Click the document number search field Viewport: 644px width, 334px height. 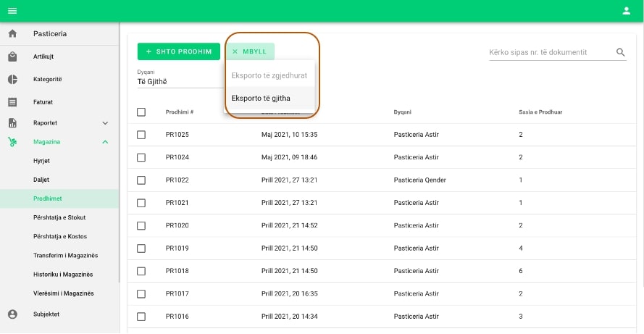point(549,52)
